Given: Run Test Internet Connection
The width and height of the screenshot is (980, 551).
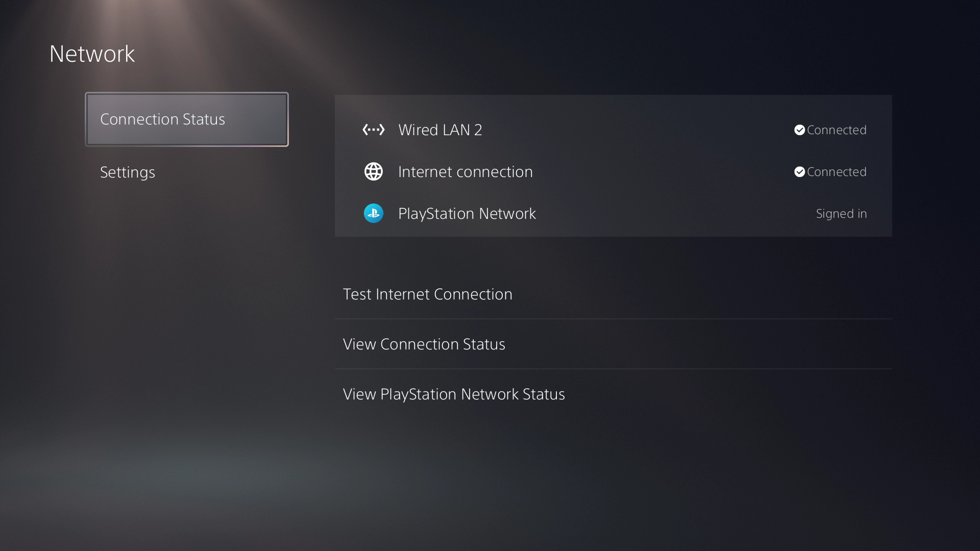Looking at the screenshot, I should [x=428, y=294].
